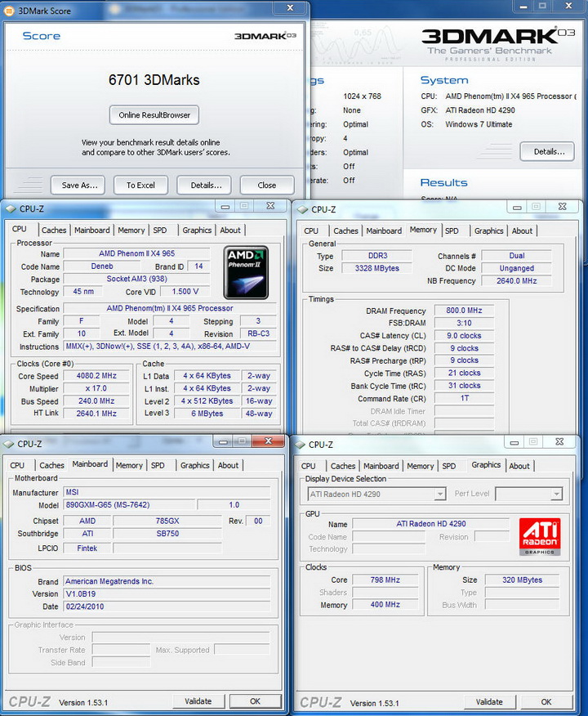Click the HT Link value 2640.1 MHz

pyautogui.click(x=96, y=414)
